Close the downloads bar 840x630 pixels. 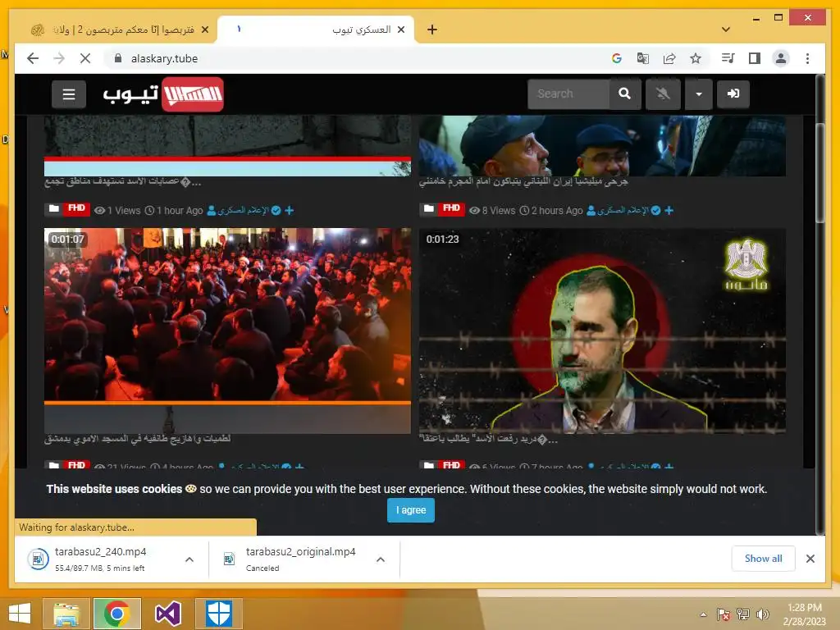pos(810,559)
